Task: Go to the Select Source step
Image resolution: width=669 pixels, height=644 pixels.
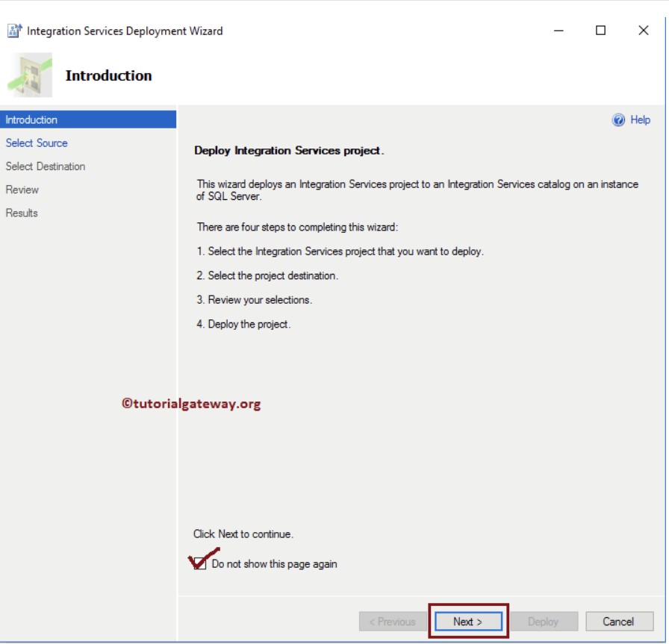Action: point(37,143)
